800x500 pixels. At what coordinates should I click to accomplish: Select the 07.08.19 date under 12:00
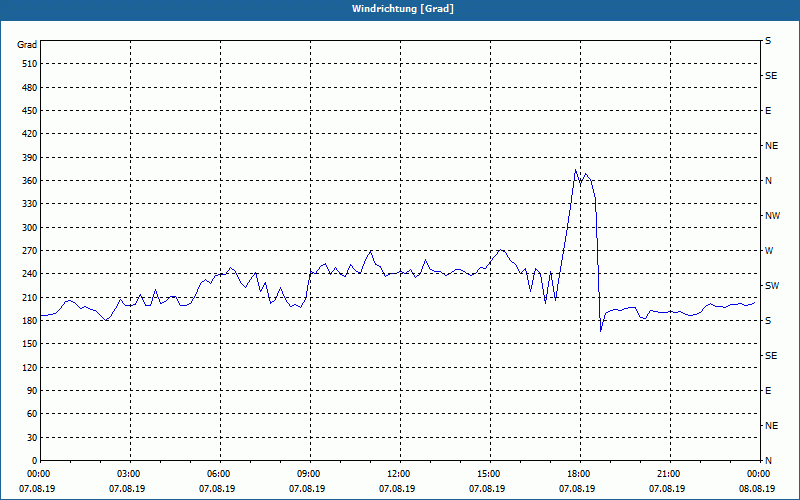(397, 489)
